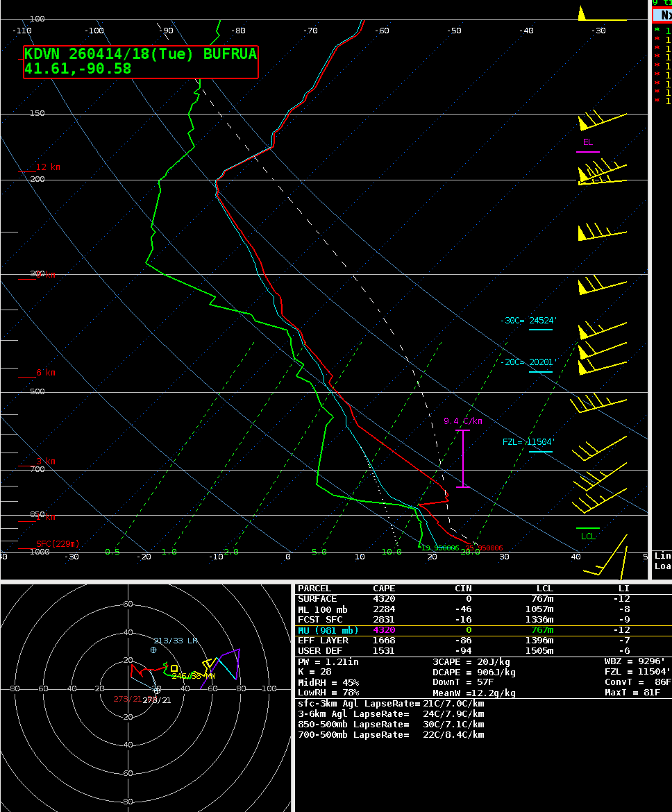Select the EFF LAYER parcel row

point(483,641)
